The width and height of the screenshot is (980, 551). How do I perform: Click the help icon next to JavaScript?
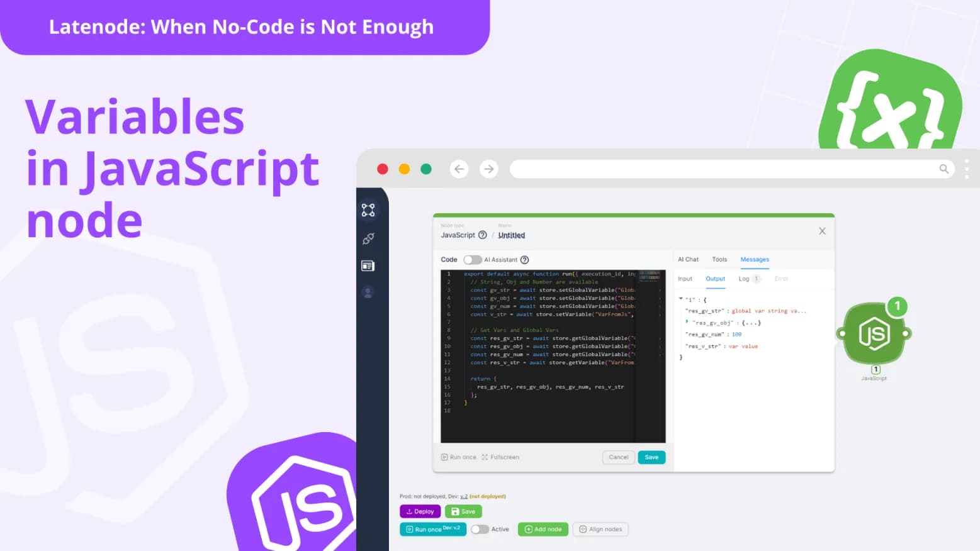pyautogui.click(x=483, y=235)
